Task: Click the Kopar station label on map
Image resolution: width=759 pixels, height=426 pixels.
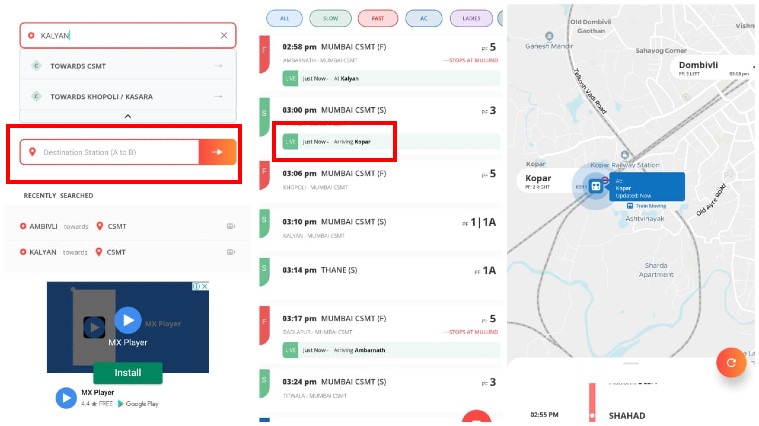Action: click(545, 181)
